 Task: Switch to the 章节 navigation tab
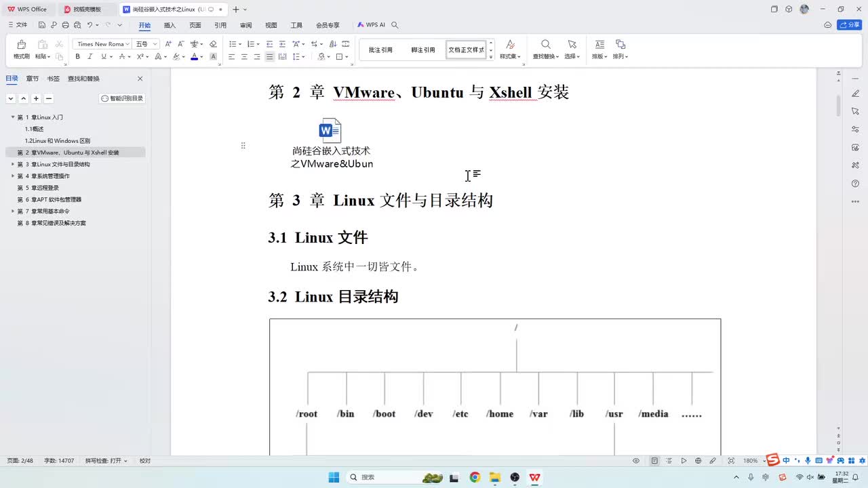click(x=33, y=79)
